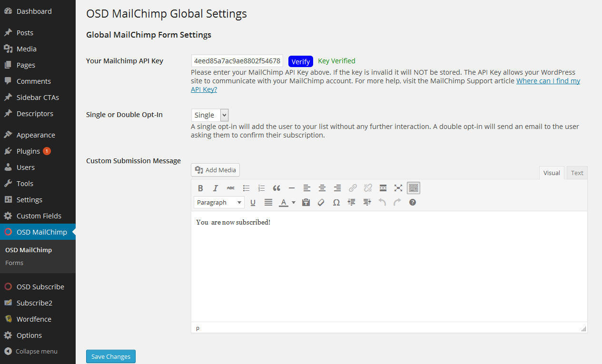Open the Single or Double Opt-In select
This screenshot has width=602, height=364.
click(210, 115)
